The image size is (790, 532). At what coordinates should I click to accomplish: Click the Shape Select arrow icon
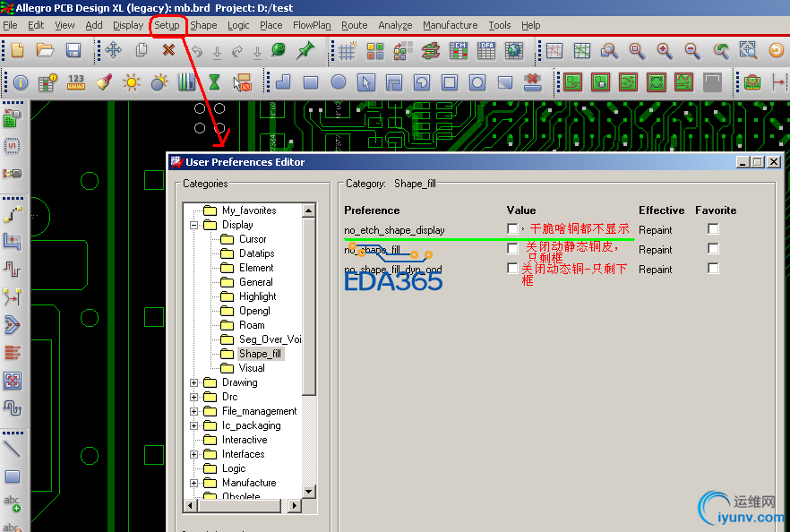click(x=365, y=82)
